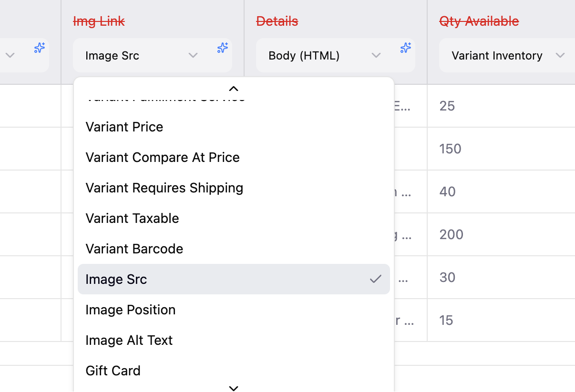575x392 pixels.
Task: Click the checkmark next to Image Src option
Action: point(376,279)
